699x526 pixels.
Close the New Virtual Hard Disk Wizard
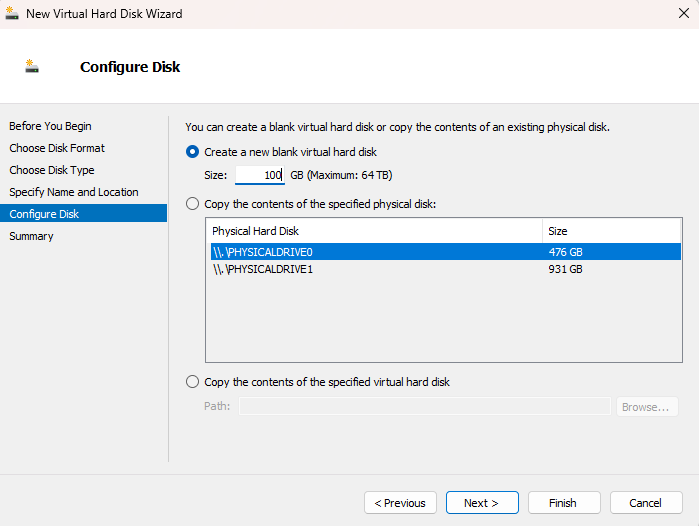coord(683,13)
